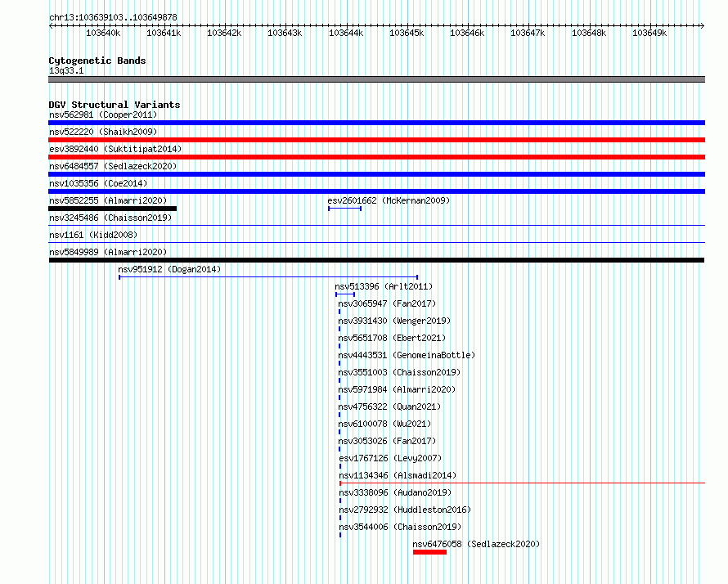The width and height of the screenshot is (728, 584).
Task: Click the DGV Structural Variants track title
Action: pos(115,105)
